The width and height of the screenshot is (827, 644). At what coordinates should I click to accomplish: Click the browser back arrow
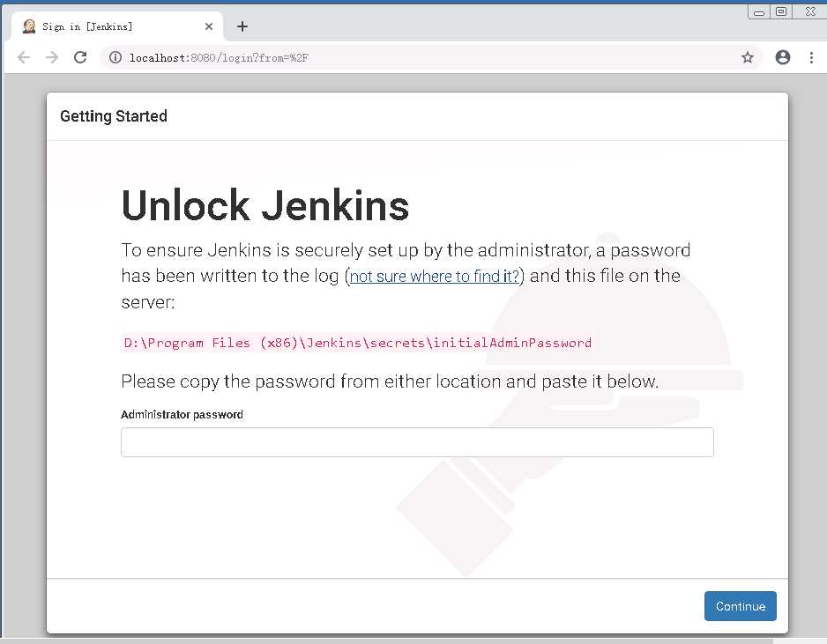24,57
